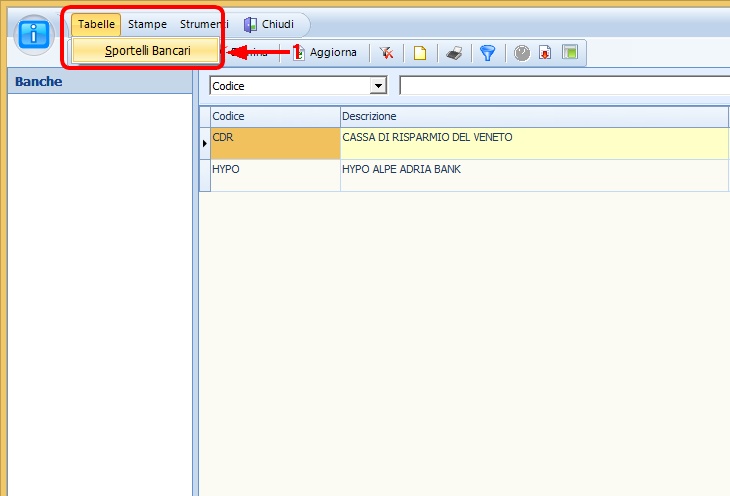Click the gray round clock icon
The height and width of the screenshot is (496, 730).
522,53
